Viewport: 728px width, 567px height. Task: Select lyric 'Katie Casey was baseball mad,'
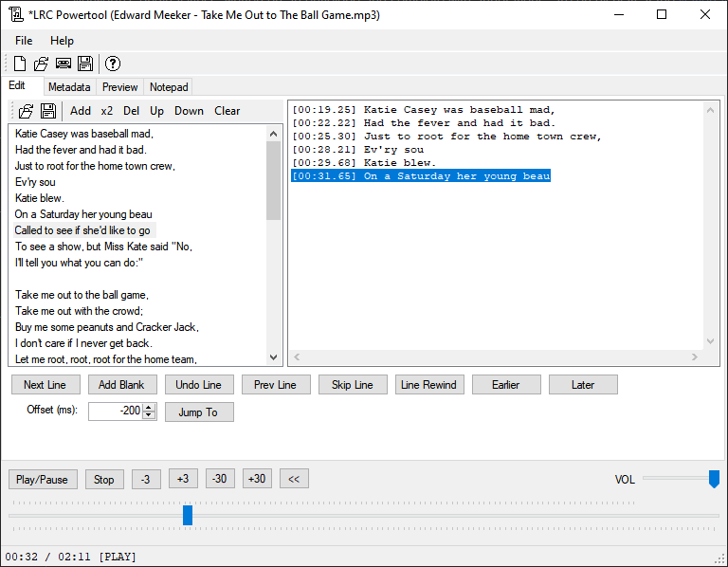coord(84,134)
